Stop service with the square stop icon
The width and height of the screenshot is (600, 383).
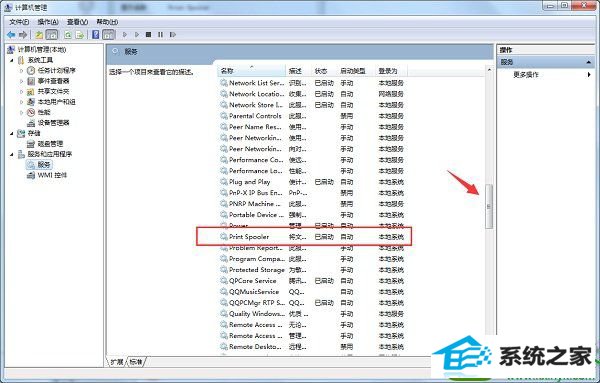pyautogui.click(x=148, y=35)
